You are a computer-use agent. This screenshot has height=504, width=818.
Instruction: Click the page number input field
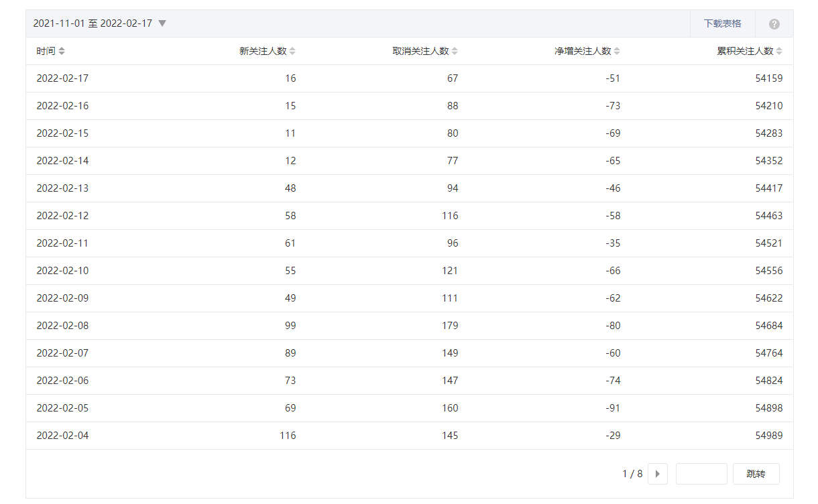point(701,474)
